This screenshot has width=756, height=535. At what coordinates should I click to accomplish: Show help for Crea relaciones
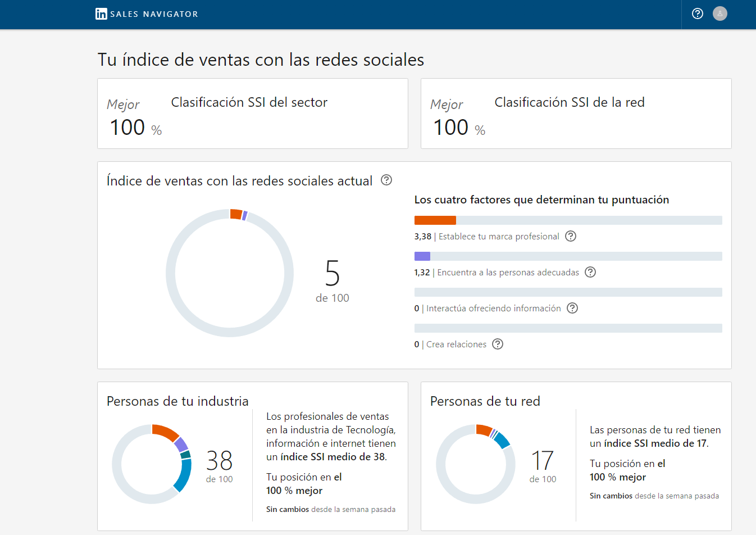coord(498,344)
